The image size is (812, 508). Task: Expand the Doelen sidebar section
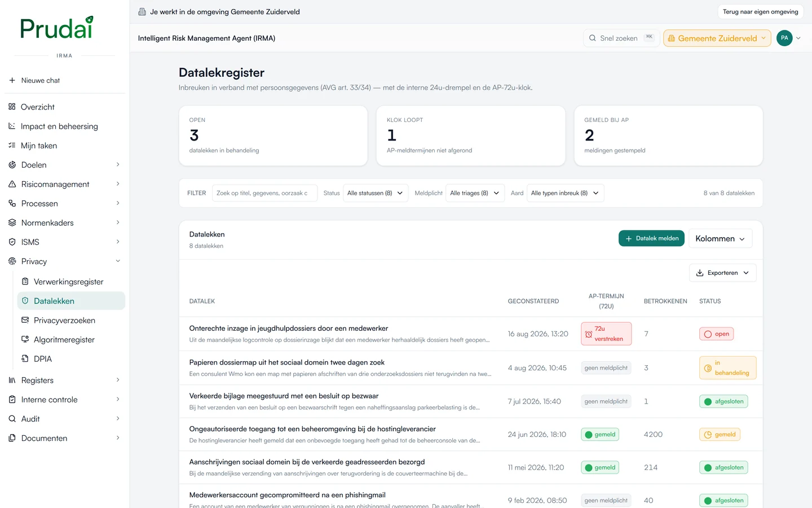point(118,165)
